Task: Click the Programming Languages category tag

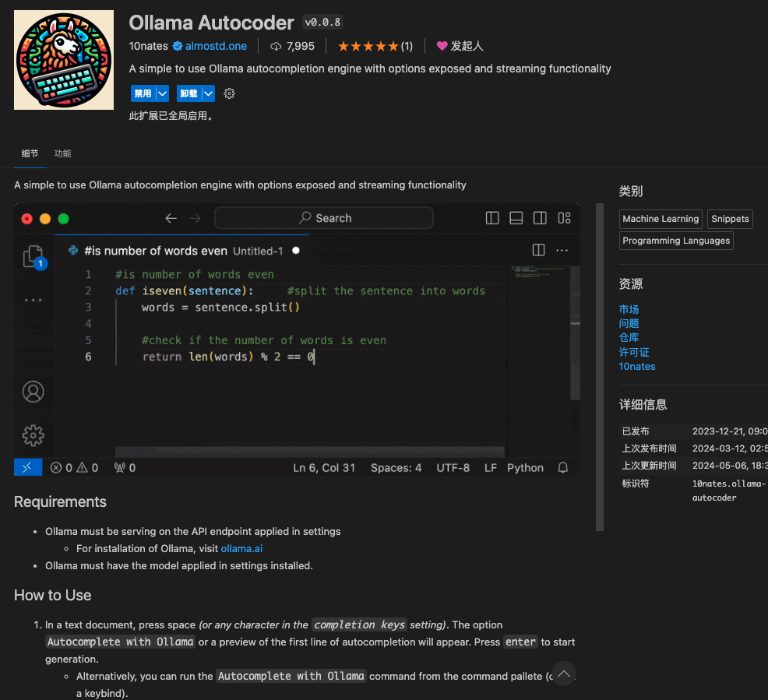Action: click(676, 241)
